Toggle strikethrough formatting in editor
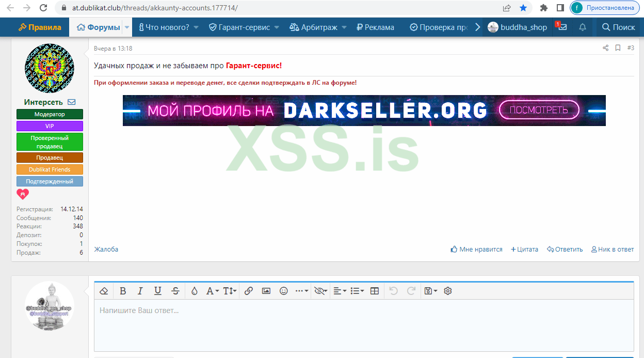644x358 pixels. click(x=175, y=291)
